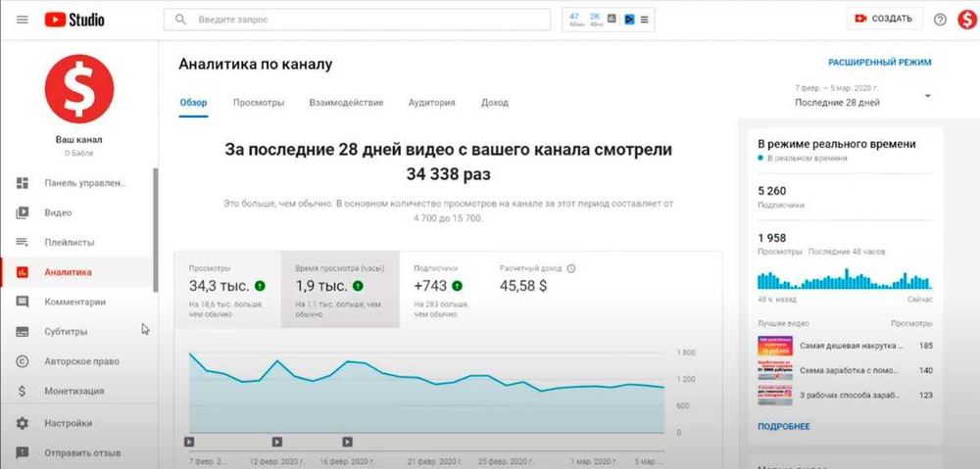Focus the Введите запрос search field
This screenshot has width=980, height=469.
(357, 20)
